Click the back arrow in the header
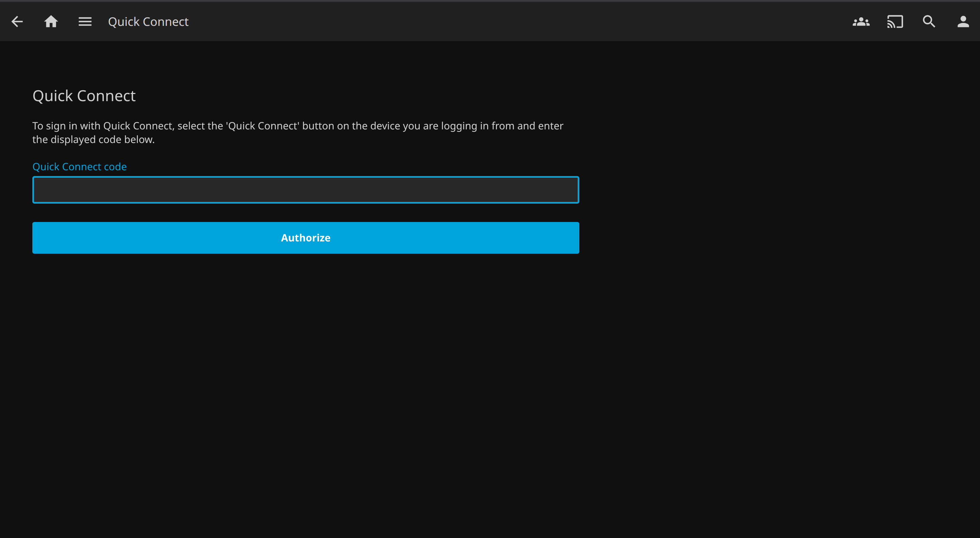Viewport: 980px width, 538px height. click(17, 22)
